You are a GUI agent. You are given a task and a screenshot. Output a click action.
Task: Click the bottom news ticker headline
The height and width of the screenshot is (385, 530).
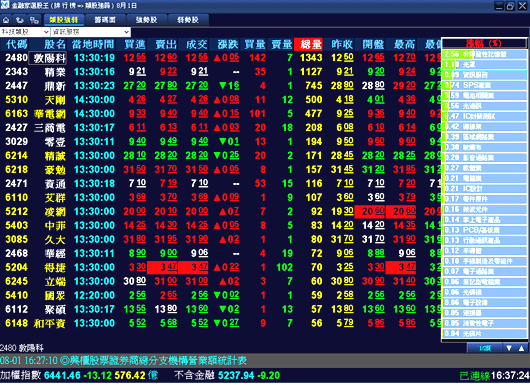tap(124, 361)
